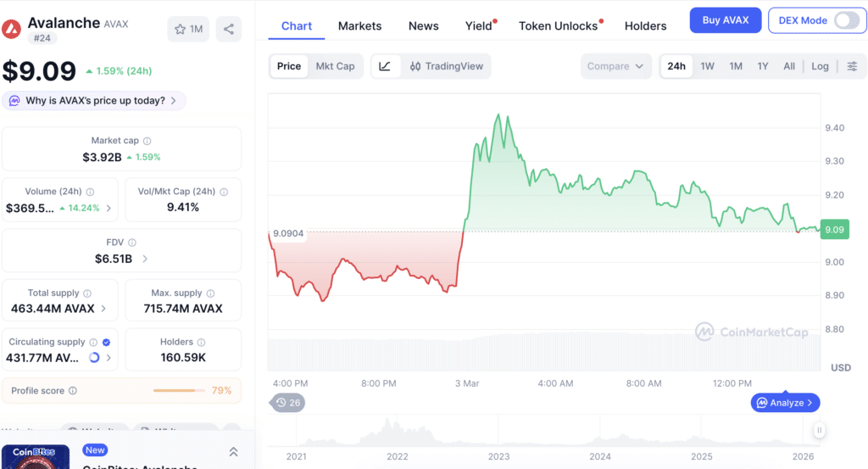Image resolution: width=868 pixels, height=469 pixels.
Task: Open the Token Unlocks tab
Action: click(x=559, y=26)
